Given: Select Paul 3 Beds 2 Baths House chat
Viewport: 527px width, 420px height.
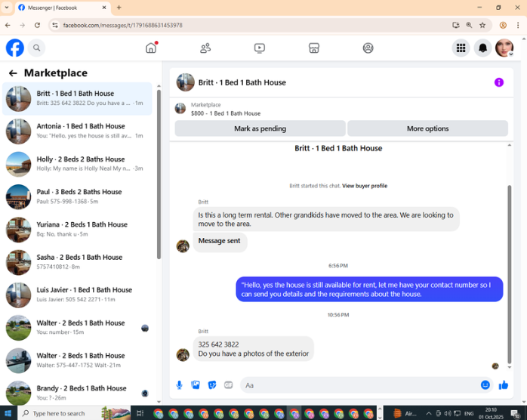Looking at the screenshot, I should click(x=77, y=196).
